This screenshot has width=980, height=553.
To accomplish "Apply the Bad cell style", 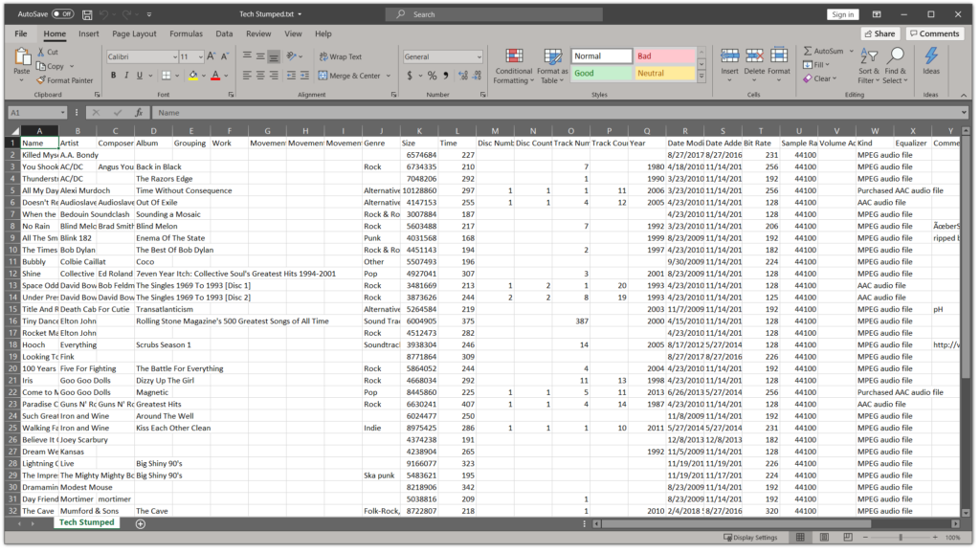I will pyautogui.click(x=664, y=56).
